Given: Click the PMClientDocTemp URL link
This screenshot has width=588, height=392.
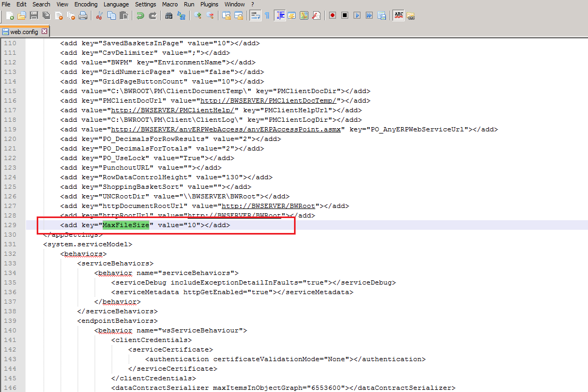Looking at the screenshot, I should pos(268,101).
